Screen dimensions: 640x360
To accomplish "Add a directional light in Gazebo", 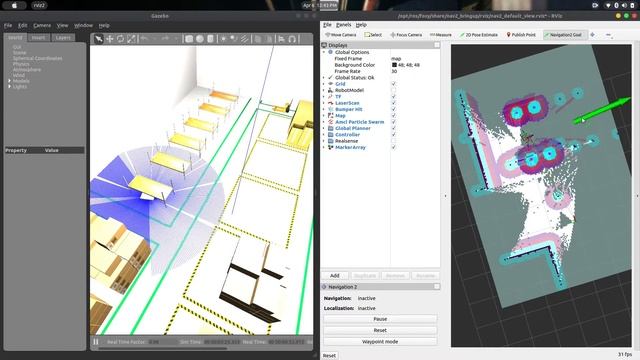I will coord(244,39).
